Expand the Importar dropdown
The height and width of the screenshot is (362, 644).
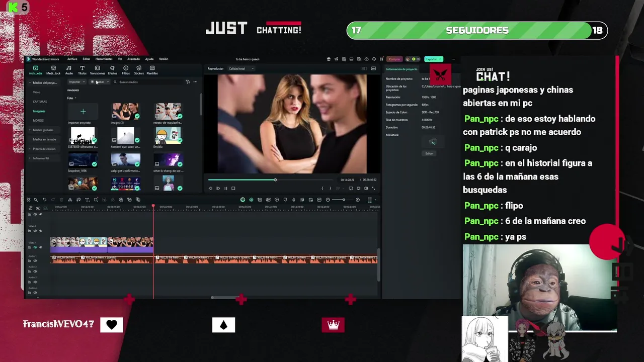(85, 82)
